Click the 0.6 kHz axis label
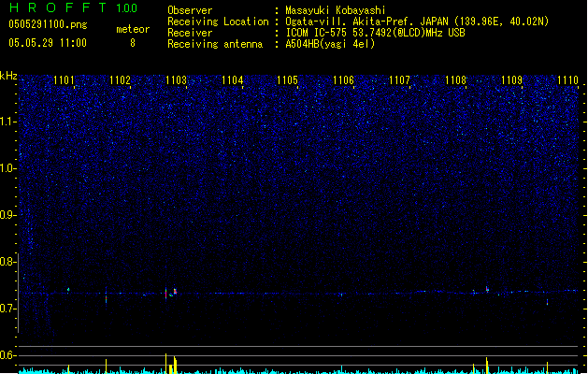 [x=7, y=355]
